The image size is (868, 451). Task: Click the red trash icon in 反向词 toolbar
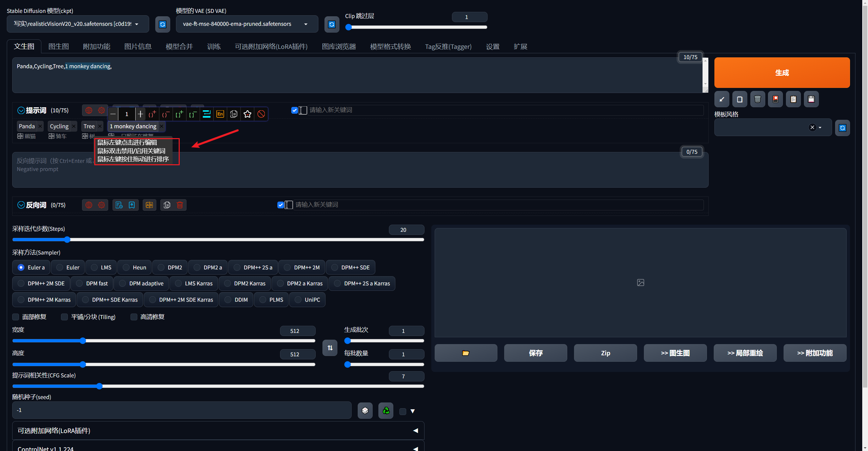[x=180, y=205]
